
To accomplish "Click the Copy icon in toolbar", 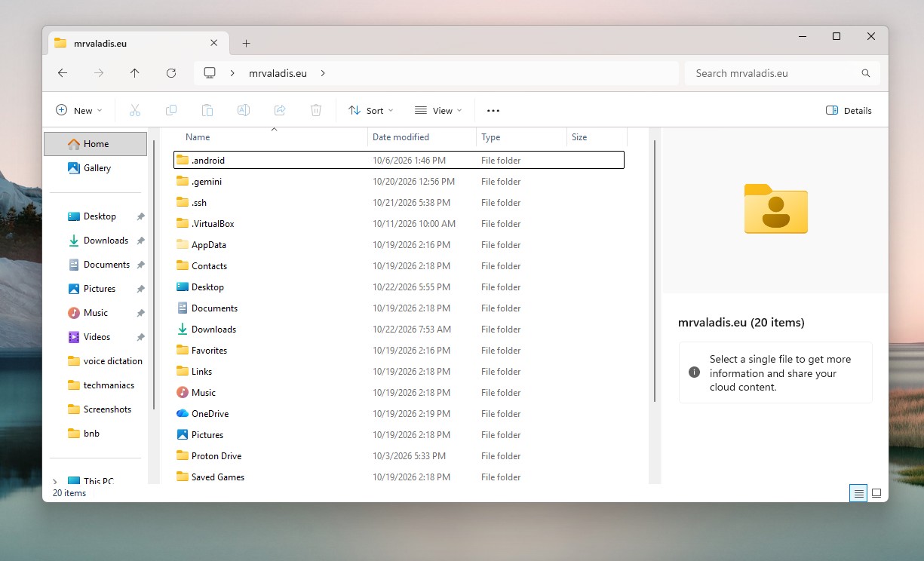I will click(x=171, y=110).
